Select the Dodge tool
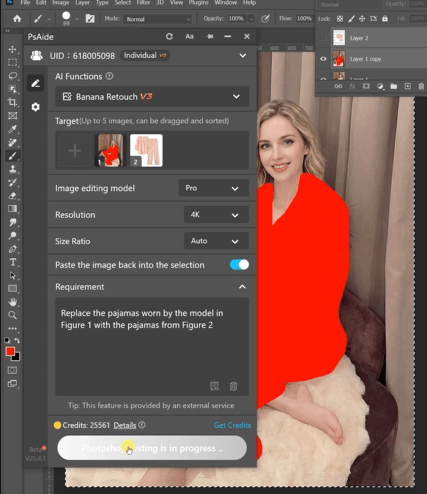Image resolution: width=427 pixels, height=494 pixels. coord(13,236)
